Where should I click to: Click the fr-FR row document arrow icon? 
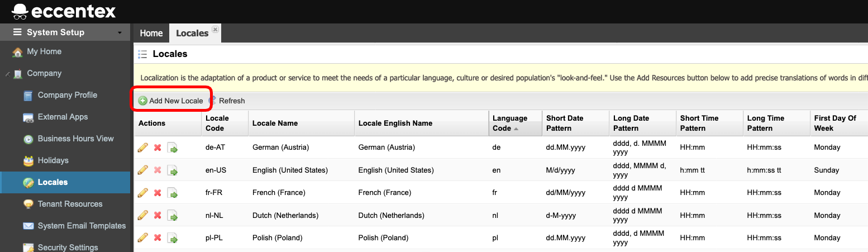coord(173,193)
